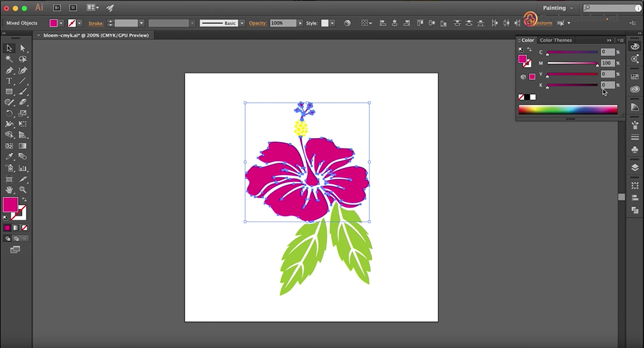The height and width of the screenshot is (348, 644).
Task: Set color to None in Color panel
Action: (x=521, y=97)
